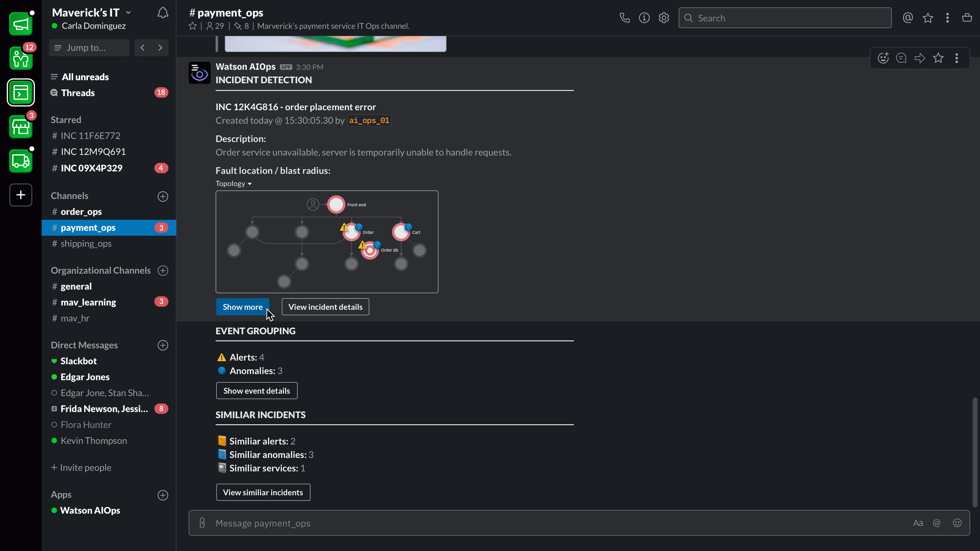Share message using forward arrow icon
Screen dimensions: 980x551
tap(920, 58)
